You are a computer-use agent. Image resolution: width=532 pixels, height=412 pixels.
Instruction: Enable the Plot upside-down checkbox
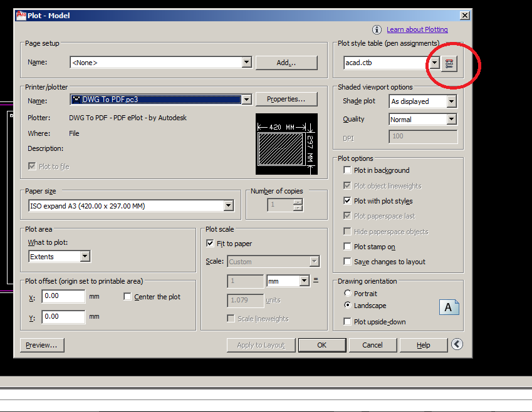[347, 321]
